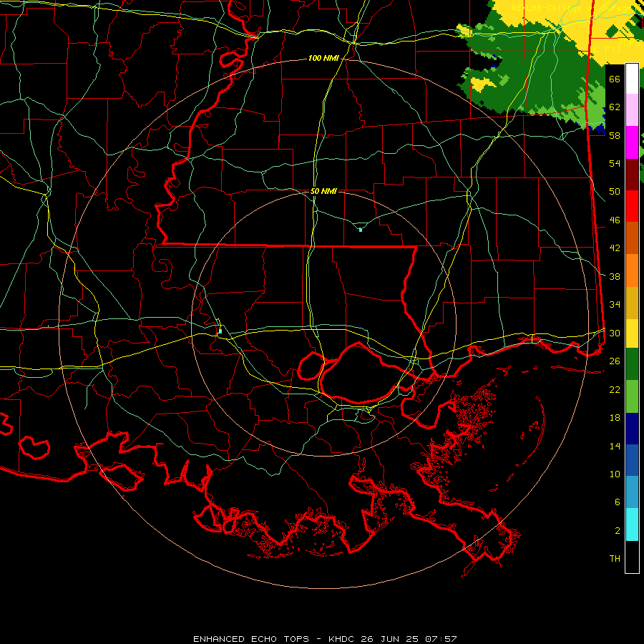Click the "10" legend scale value
The image size is (644, 644).
615,474
